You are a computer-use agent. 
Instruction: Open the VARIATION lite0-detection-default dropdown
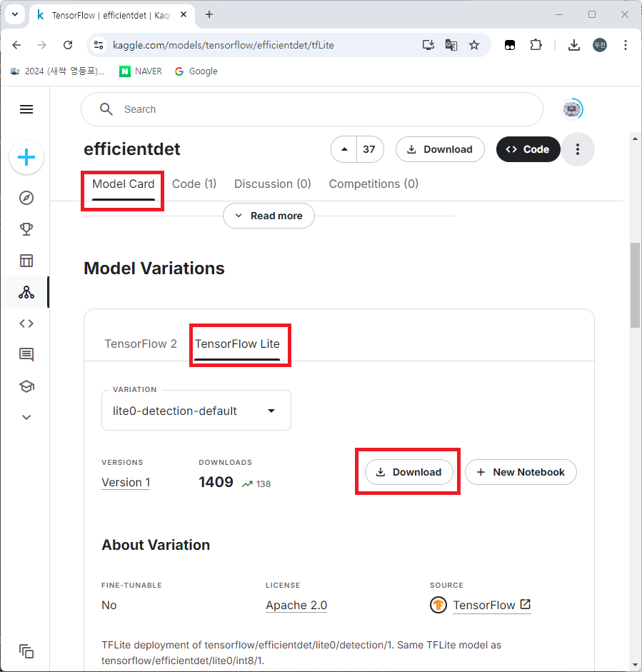pos(196,411)
